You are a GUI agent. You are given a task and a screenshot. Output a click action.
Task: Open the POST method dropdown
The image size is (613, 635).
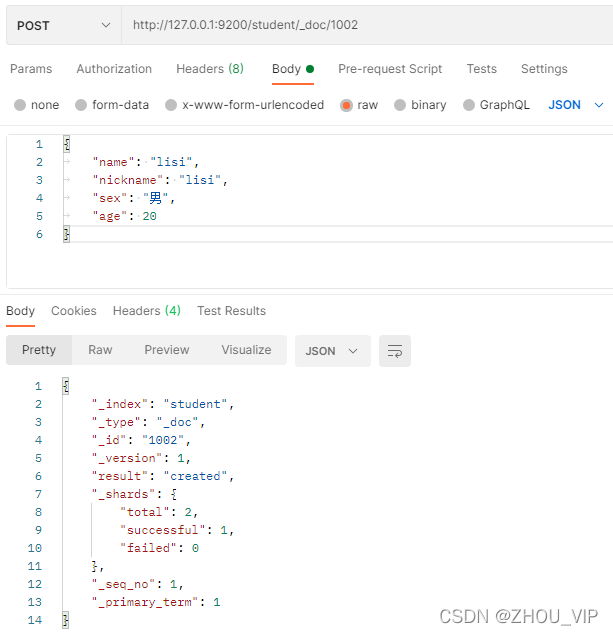pos(64,26)
